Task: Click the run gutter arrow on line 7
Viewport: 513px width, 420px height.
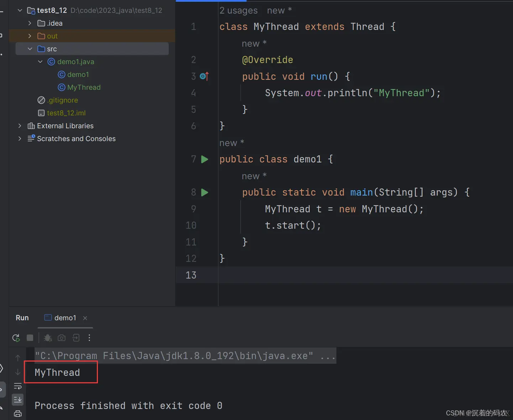Action: pyautogui.click(x=205, y=159)
